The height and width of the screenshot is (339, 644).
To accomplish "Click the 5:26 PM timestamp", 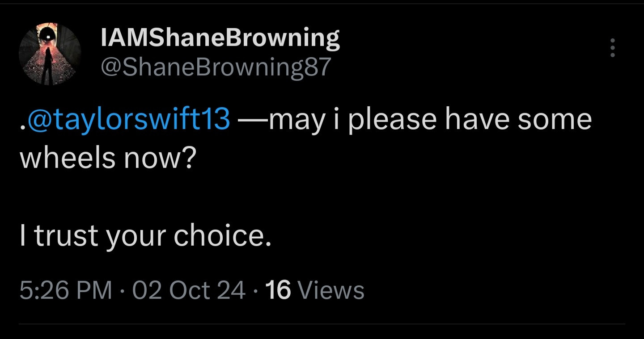I will [x=65, y=291].
